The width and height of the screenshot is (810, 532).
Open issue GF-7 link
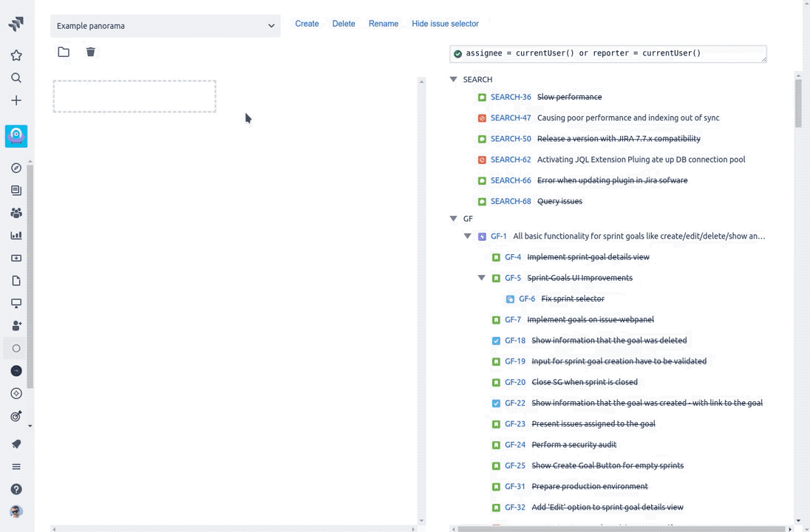pyautogui.click(x=512, y=320)
